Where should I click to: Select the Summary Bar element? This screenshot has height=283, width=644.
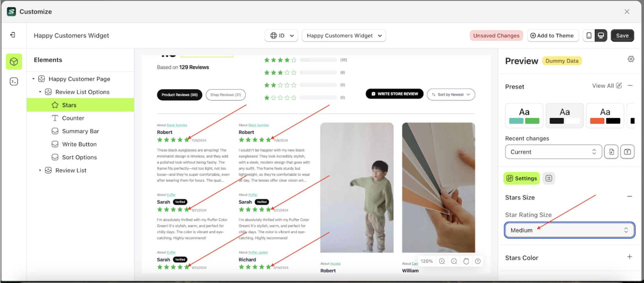[80, 131]
